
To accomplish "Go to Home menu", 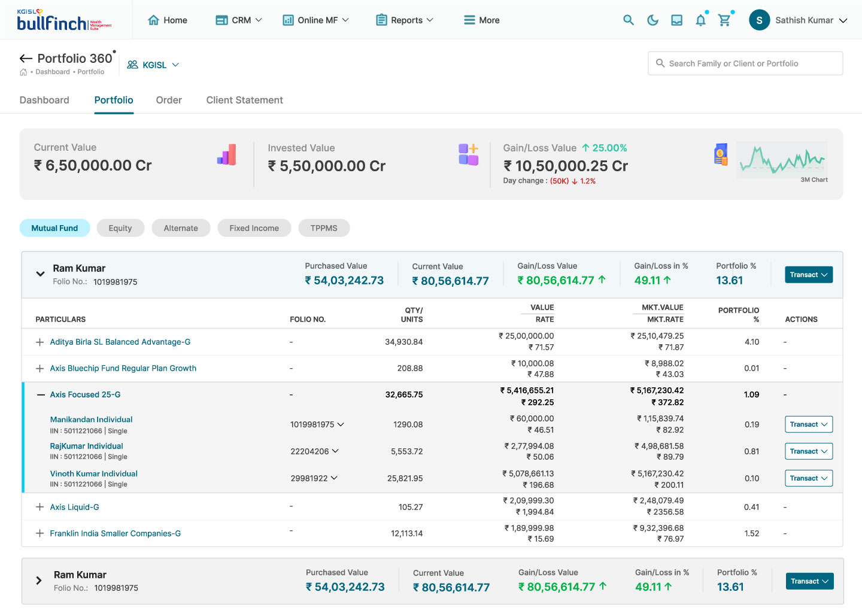I will (168, 20).
